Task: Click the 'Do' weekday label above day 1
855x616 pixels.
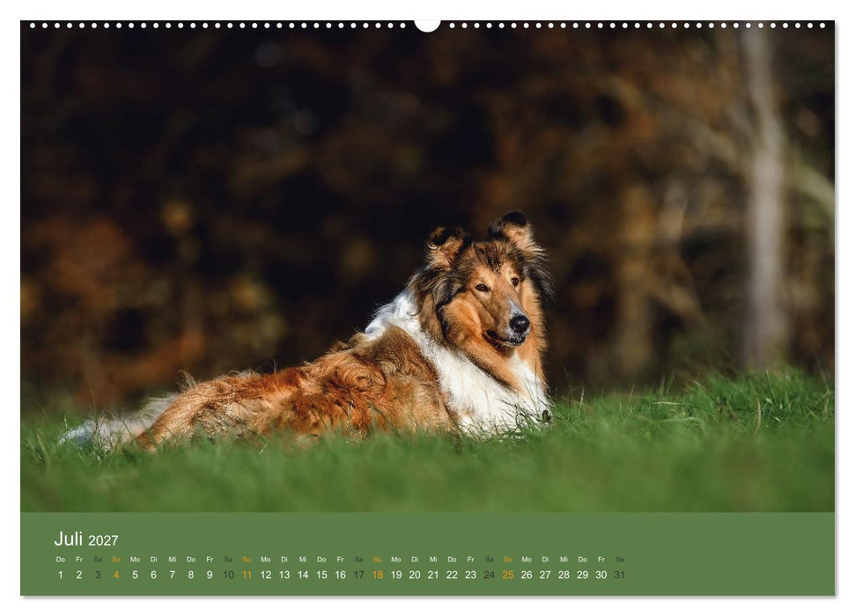Action: [x=61, y=560]
